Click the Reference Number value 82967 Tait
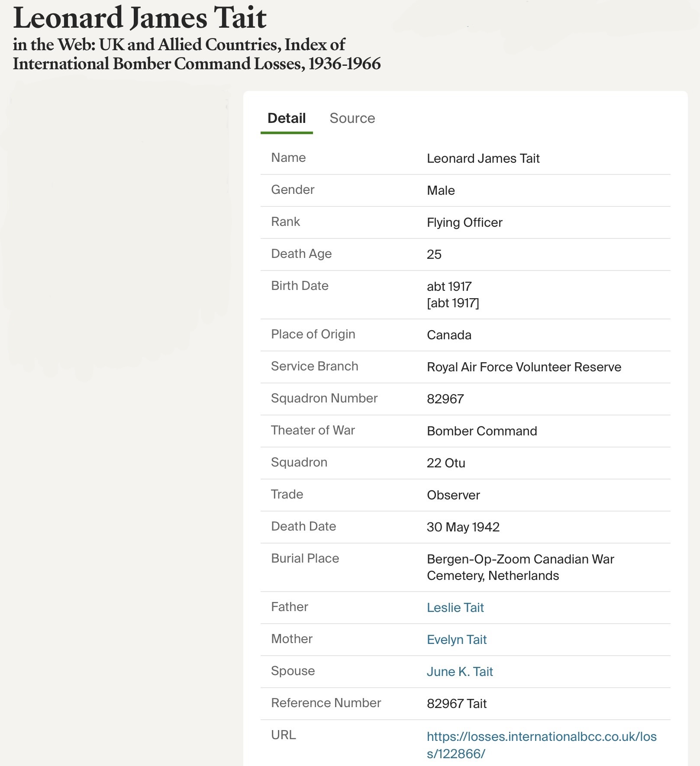The width and height of the screenshot is (700, 766). 456,704
